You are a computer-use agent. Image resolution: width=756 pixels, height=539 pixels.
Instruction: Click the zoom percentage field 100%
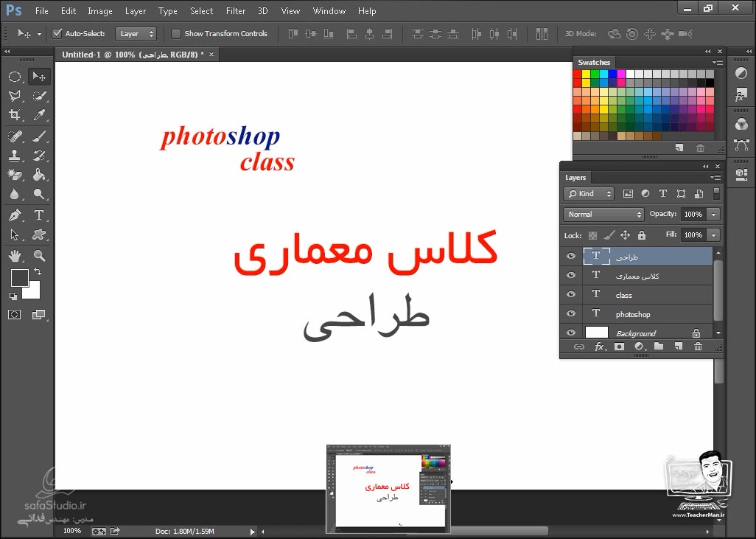point(71,531)
